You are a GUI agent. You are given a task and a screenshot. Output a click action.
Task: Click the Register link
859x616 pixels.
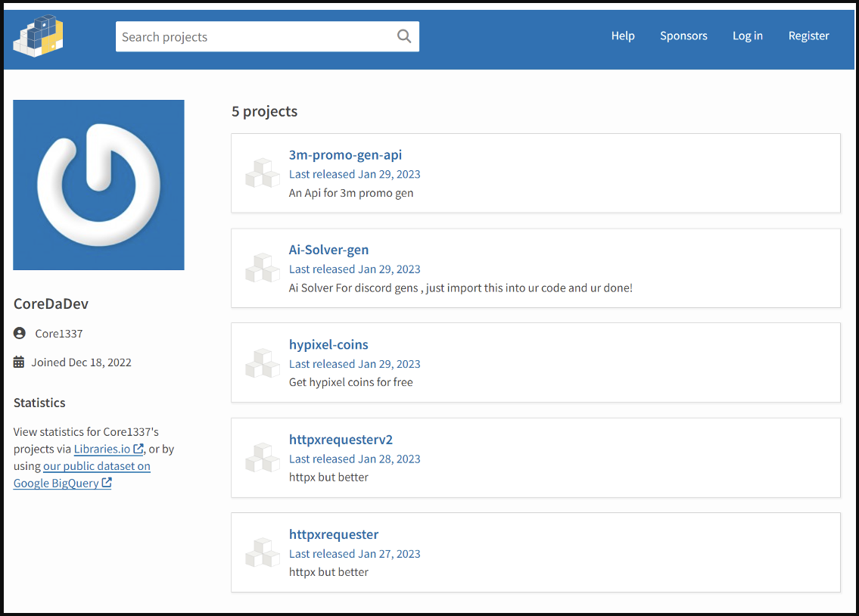point(808,36)
